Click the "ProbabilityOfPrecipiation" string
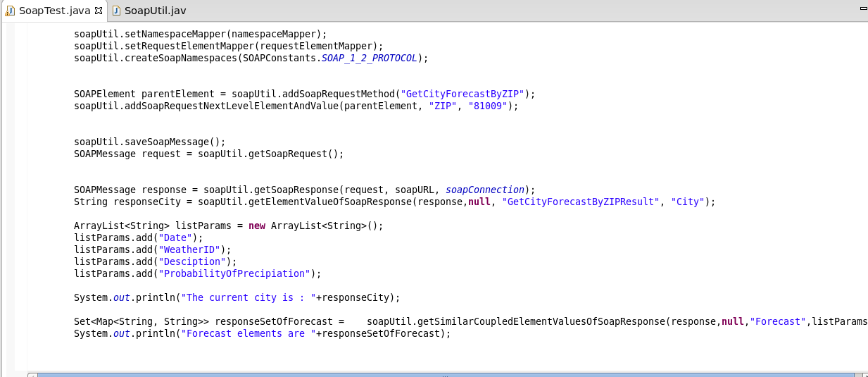Image resolution: width=868 pixels, height=377 pixels. point(234,273)
